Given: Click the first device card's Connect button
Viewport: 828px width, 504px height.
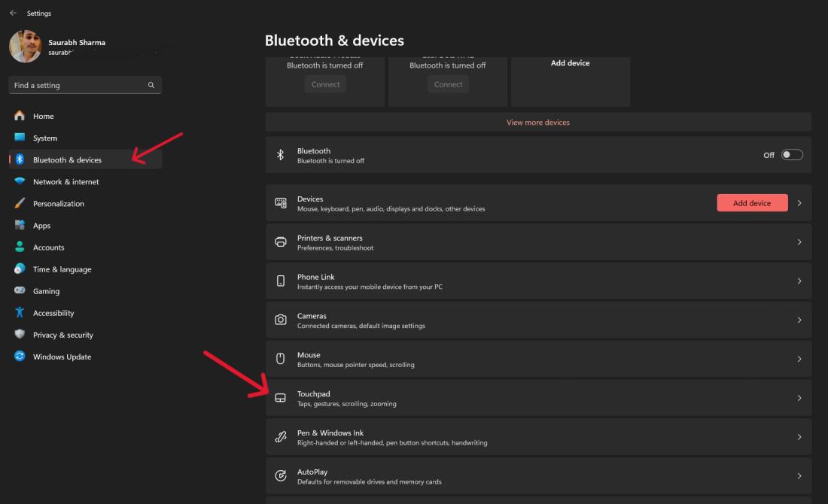Looking at the screenshot, I should 325,84.
